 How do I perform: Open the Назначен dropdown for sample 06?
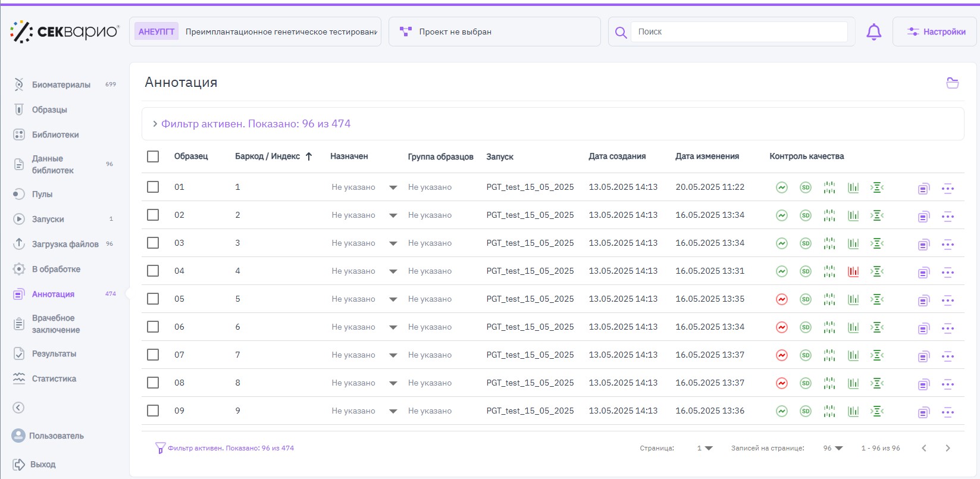tap(393, 327)
